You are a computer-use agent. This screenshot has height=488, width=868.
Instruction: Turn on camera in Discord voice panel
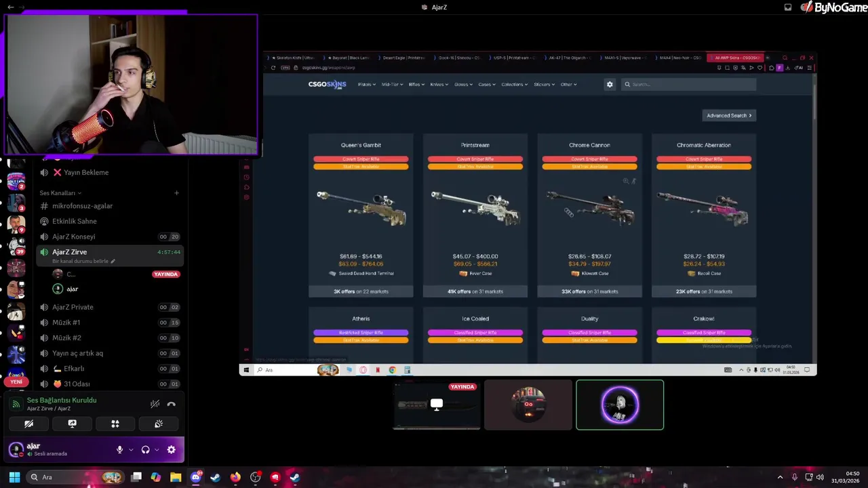[28, 424]
